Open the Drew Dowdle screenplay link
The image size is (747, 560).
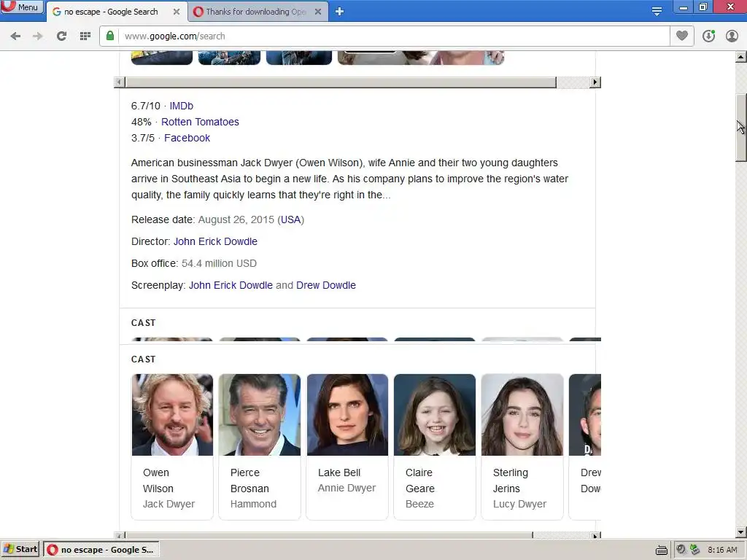[x=326, y=285]
